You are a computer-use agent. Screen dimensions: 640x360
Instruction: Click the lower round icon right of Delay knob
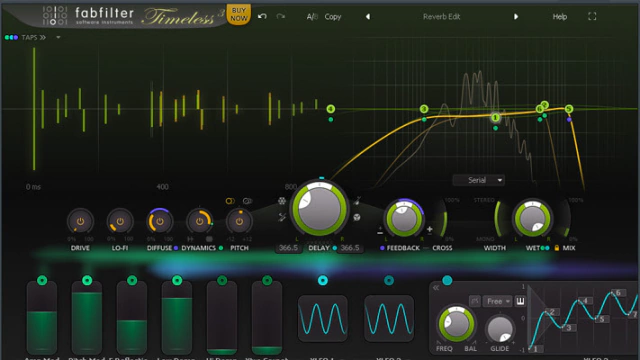(x=357, y=217)
